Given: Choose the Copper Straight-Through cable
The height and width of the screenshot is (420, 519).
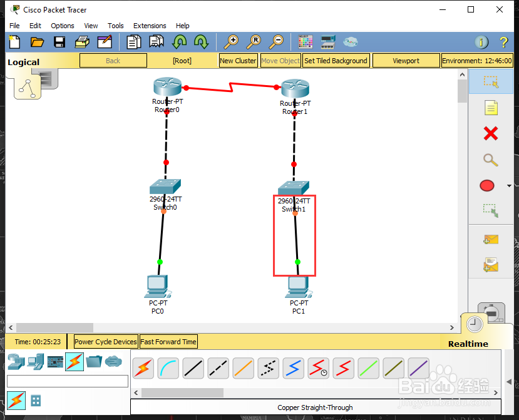Looking at the screenshot, I should click(193, 368).
